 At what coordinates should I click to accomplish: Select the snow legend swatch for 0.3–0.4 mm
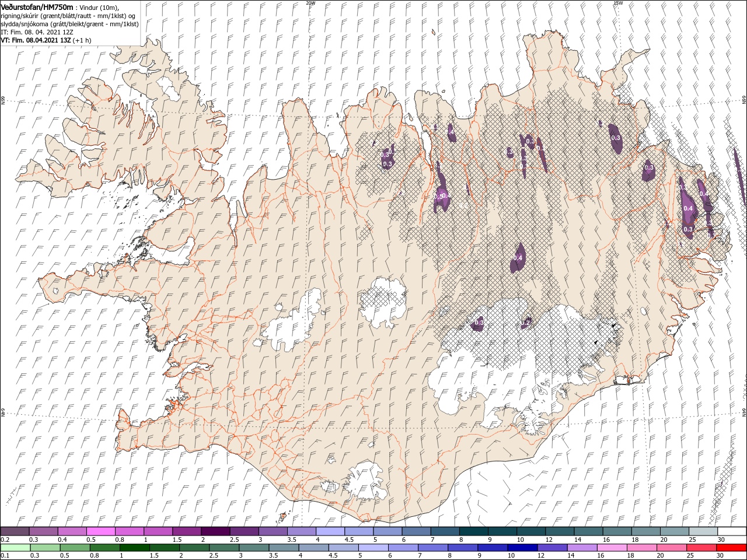click(x=44, y=531)
